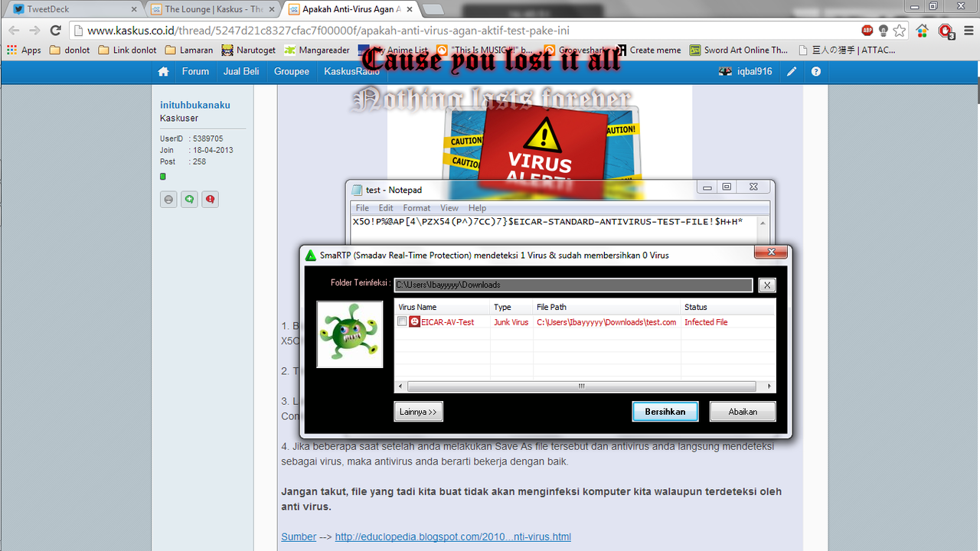The image size is (980, 551).
Task: Open the Sword Art Online bookmark
Action: [738, 50]
